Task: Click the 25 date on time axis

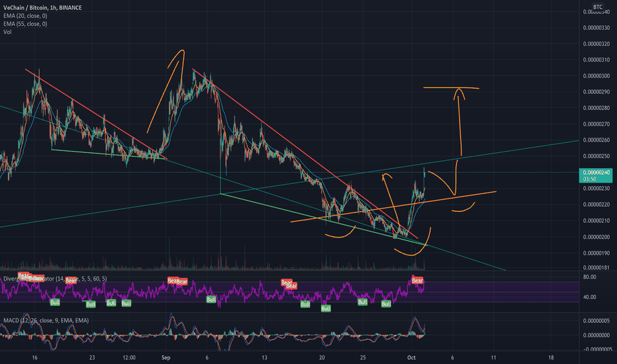Action: [363, 357]
